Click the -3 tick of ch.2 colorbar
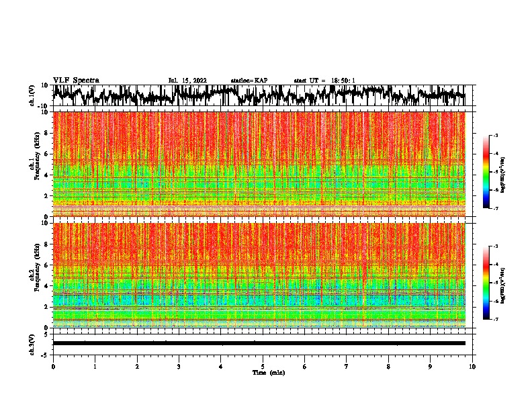The height and width of the screenshot is (411, 532). (x=495, y=246)
